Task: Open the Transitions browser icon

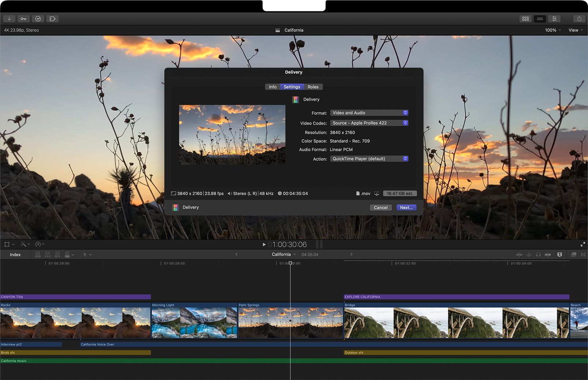Action: (x=583, y=254)
